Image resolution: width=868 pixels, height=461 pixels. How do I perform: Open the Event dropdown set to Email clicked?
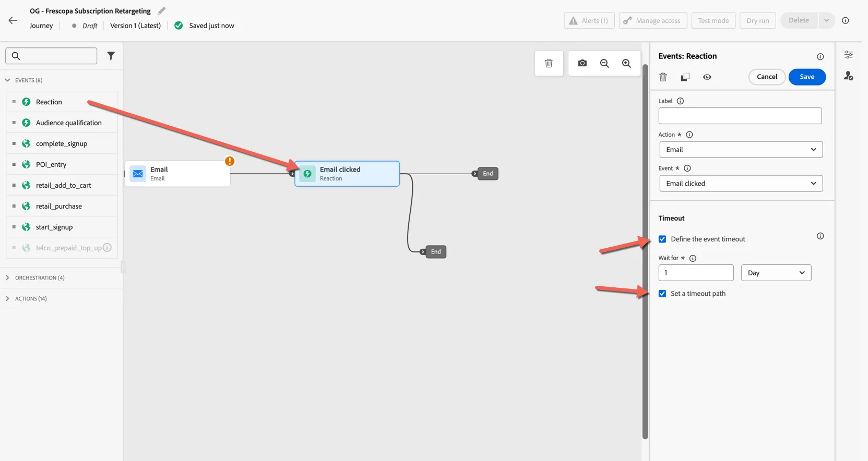point(741,184)
